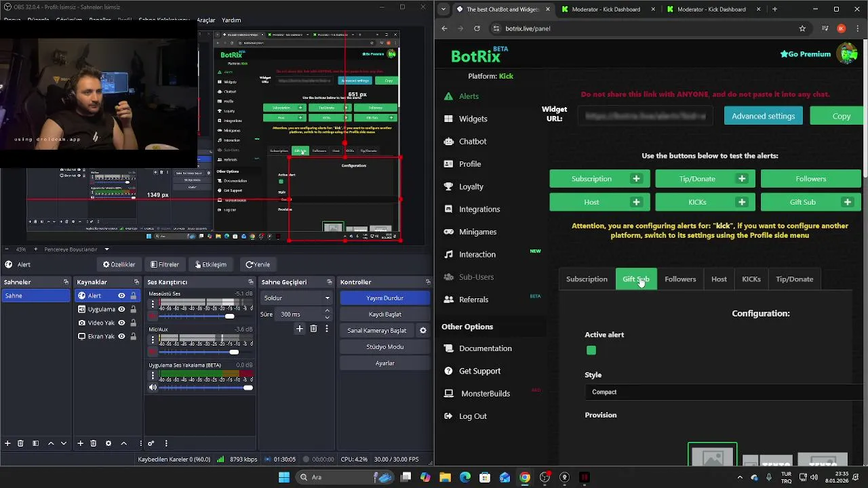The image size is (868, 488).
Task: Click Yayını Durdur to stop streaming
Action: point(384,298)
